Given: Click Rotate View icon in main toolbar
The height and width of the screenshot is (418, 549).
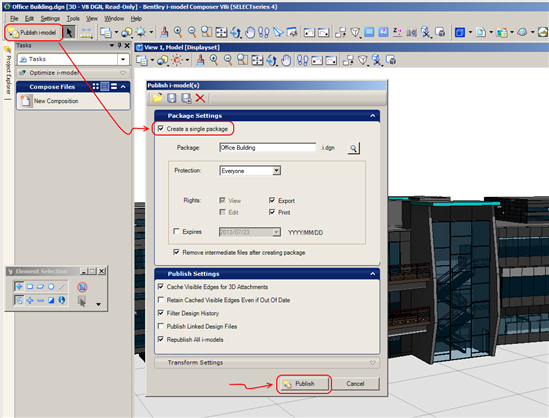Looking at the screenshot, I should 236,33.
